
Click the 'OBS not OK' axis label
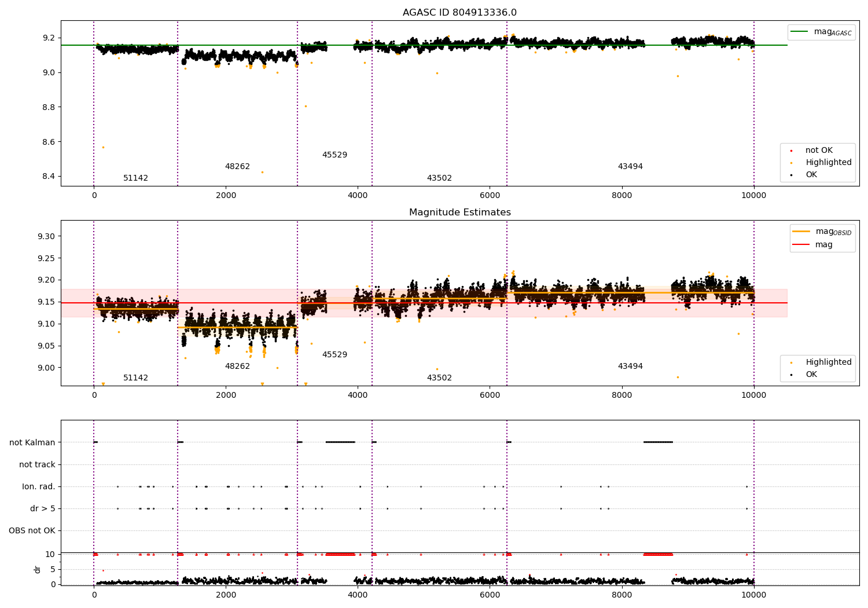(x=32, y=530)
